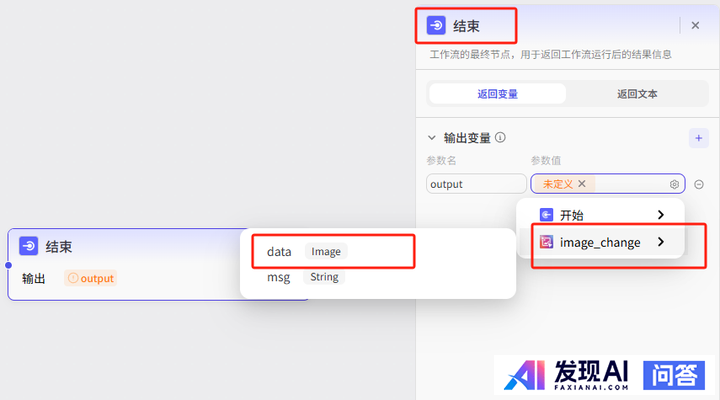Delete the output row with minus icon
Image resolution: width=720 pixels, height=400 pixels.
(699, 184)
